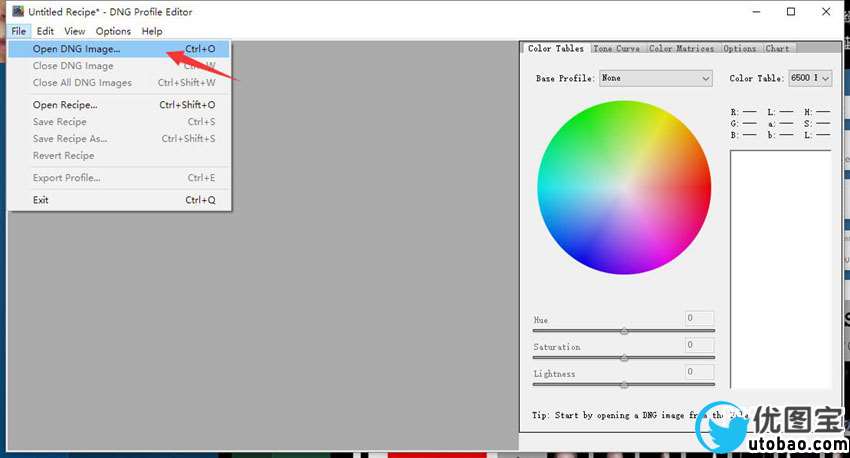Click the grayed Export Profile entry
Screen dimensions: 850x458
pyautogui.click(x=119, y=178)
